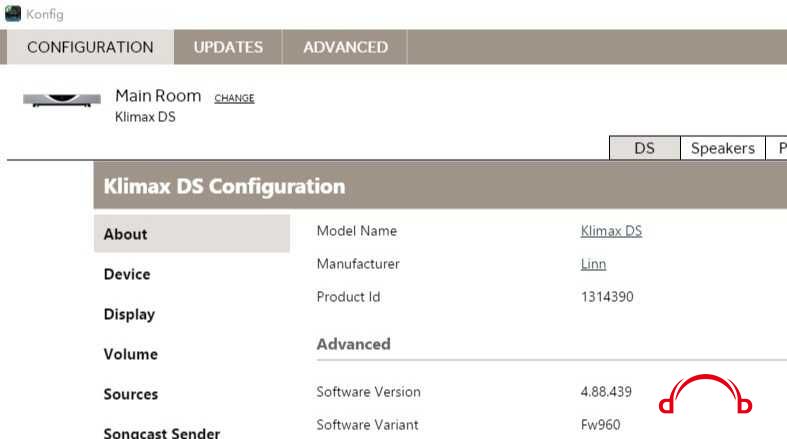Viewport: 787px width, 439px height.
Task: Open the CONFIGURATION tab
Action: click(x=90, y=47)
